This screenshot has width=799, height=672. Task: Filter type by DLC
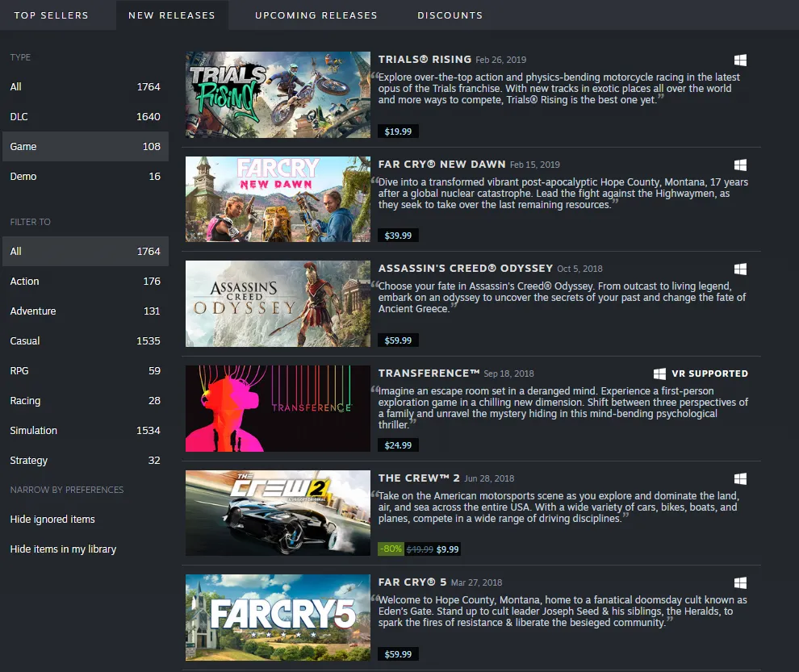[x=85, y=117]
